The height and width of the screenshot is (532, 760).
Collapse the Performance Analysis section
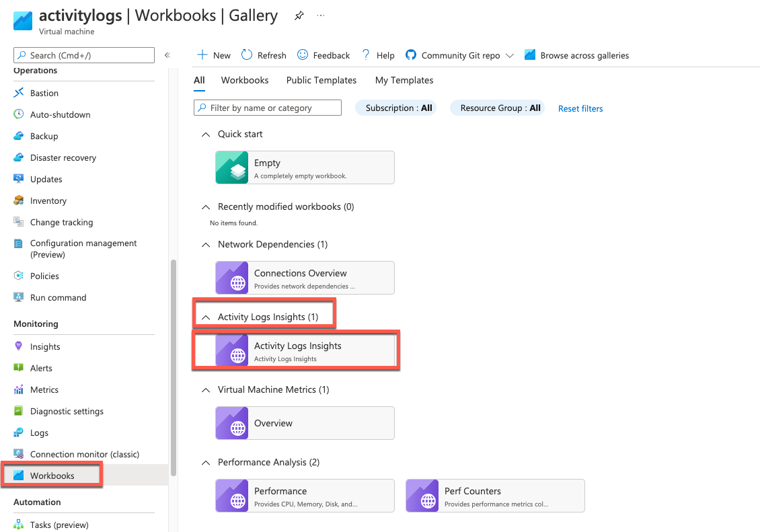click(x=206, y=463)
